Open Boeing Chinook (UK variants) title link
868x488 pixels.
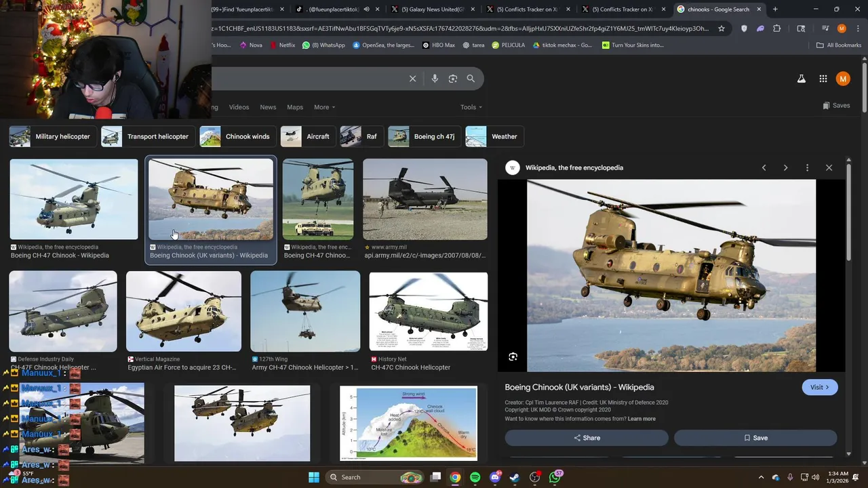(x=579, y=387)
